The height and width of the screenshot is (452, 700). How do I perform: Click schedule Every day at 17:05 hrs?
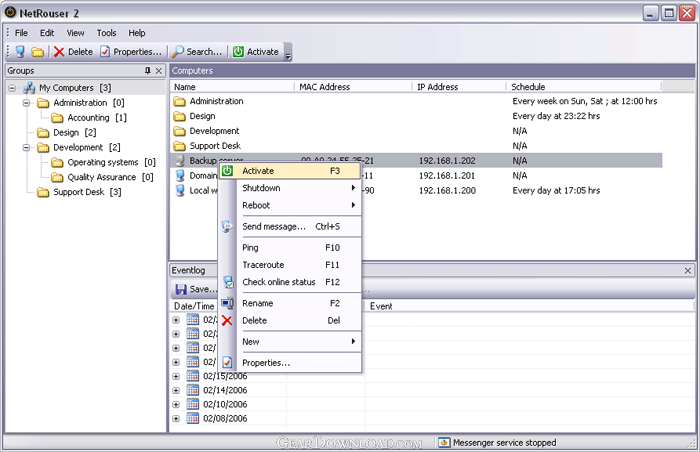click(556, 191)
